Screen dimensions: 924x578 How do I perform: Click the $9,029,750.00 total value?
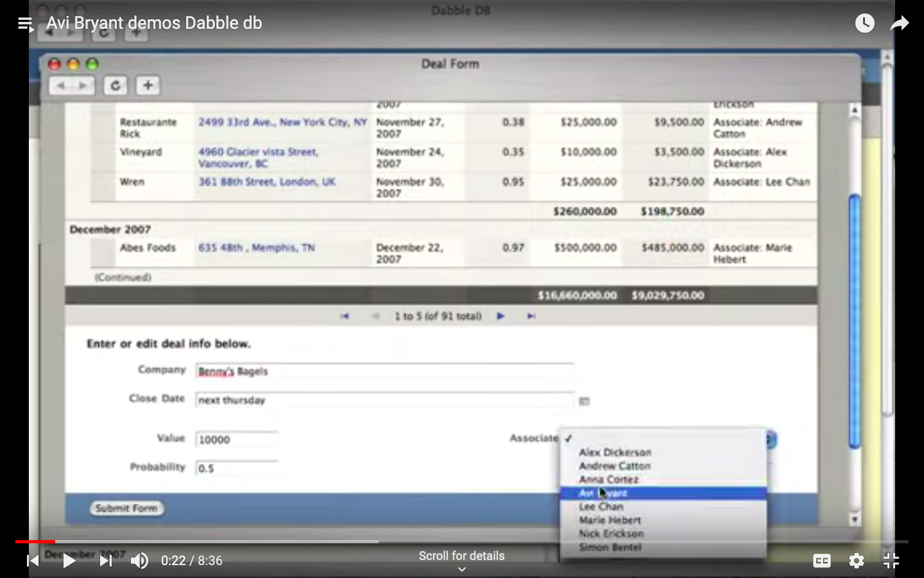pyautogui.click(x=667, y=295)
